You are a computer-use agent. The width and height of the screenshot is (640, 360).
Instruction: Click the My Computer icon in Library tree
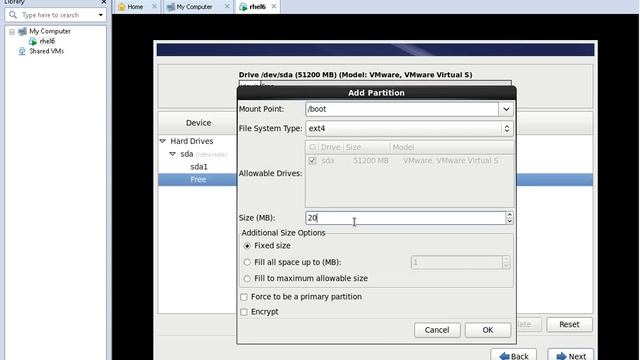coord(22,31)
